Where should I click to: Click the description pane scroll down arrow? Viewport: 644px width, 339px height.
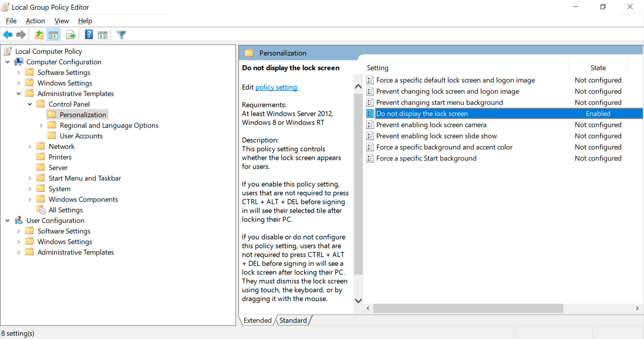(x=358, y=300)
